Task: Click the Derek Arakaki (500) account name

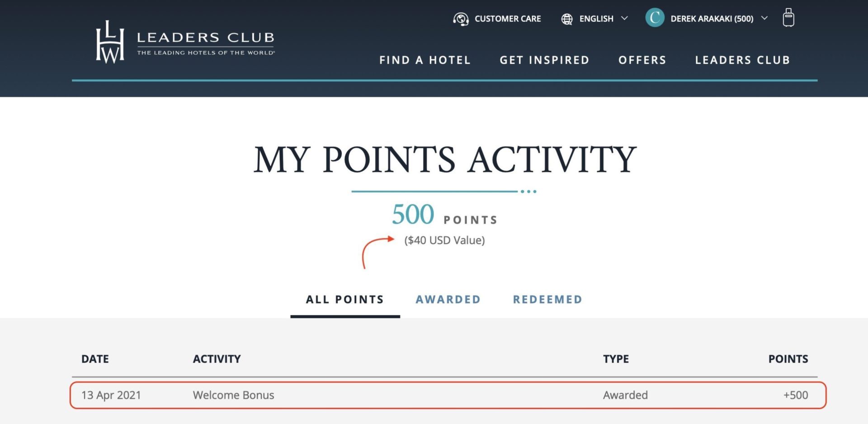Action: click(712, 19)
